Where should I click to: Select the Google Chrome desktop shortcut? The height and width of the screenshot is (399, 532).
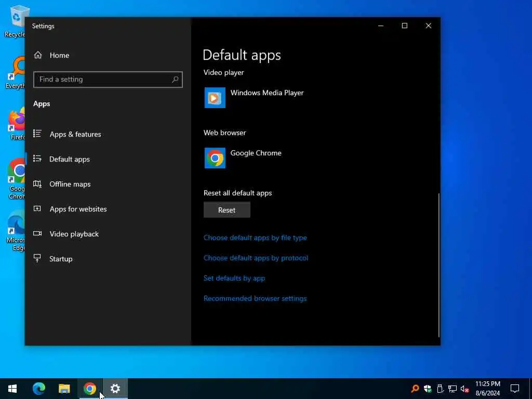point(16,179)
